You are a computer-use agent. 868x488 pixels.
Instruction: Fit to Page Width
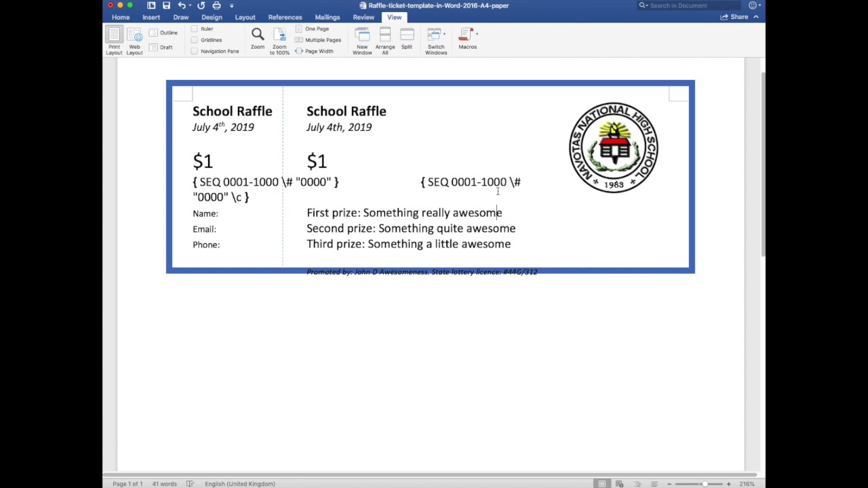click(314, 52)
